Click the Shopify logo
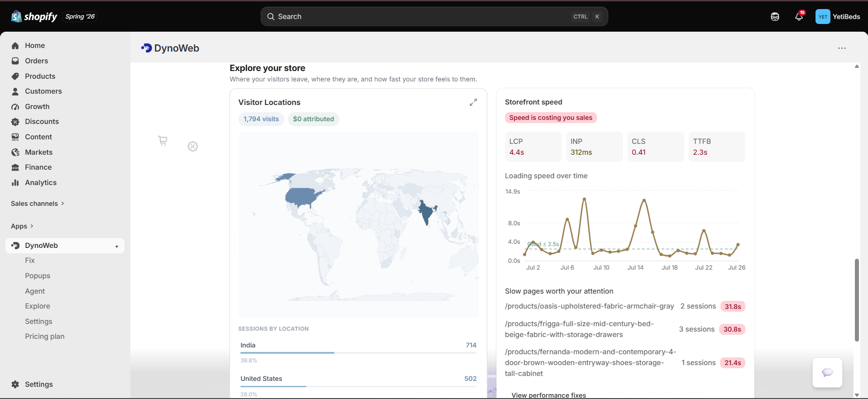The height and width of the screenshot is (399, 868). (34, 17)
